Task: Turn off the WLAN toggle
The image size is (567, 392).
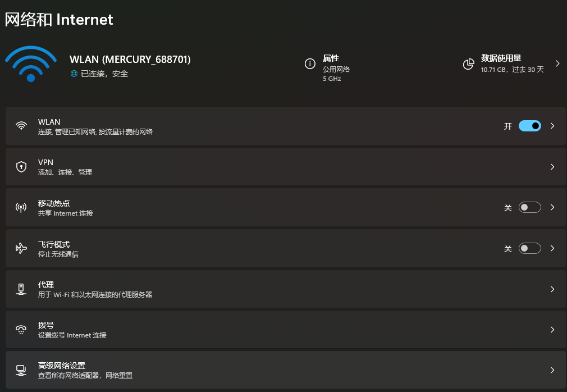Action: [529, 126]
